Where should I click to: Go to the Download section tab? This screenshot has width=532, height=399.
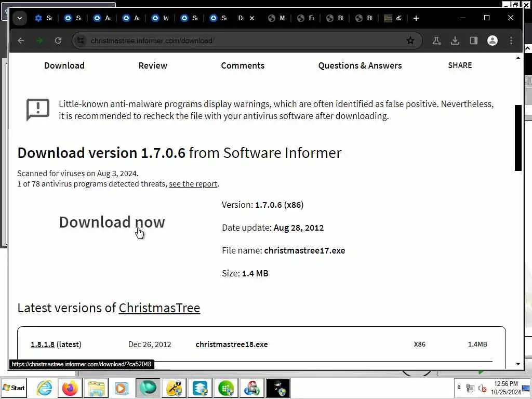pyautogui.click(x=64, y=65)
